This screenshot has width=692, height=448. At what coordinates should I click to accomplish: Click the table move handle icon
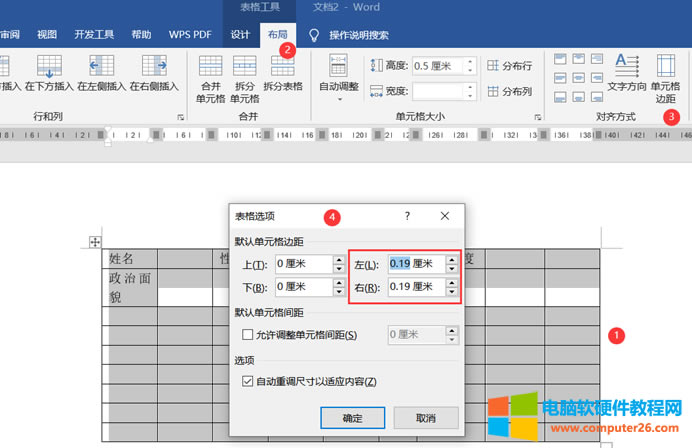(x=96, y=241)
